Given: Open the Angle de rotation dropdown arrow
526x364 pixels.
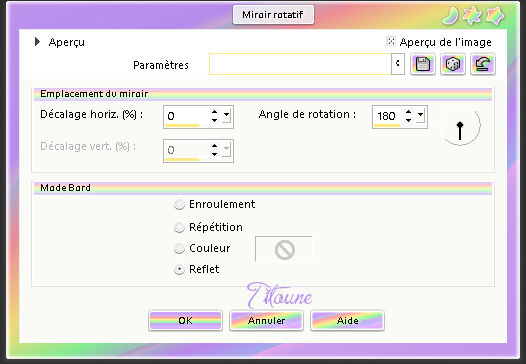Looking at the screenshot, I should coord(420,115).
